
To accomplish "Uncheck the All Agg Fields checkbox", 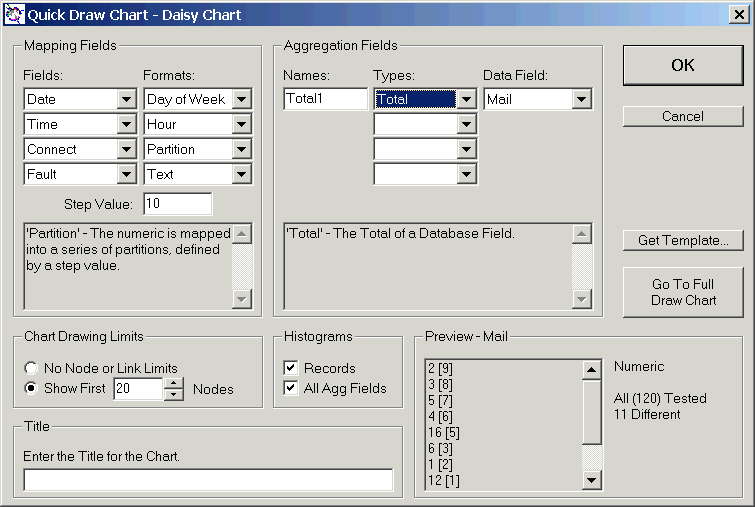I will [291, 388].
